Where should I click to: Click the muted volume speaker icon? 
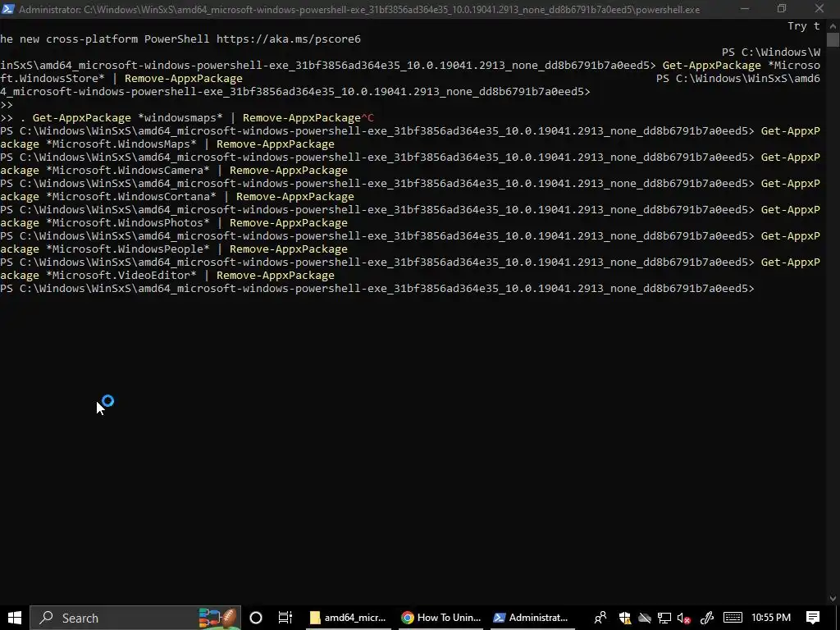tap(683, 618)
